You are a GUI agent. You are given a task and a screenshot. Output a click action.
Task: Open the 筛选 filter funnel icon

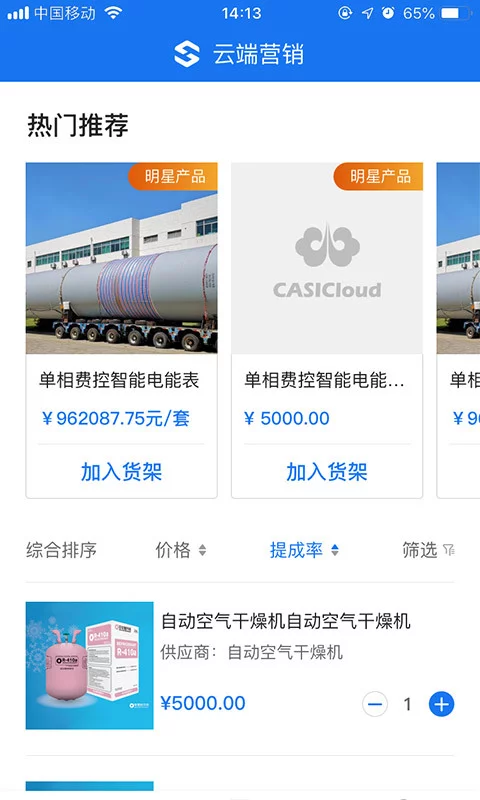point(448,550)
